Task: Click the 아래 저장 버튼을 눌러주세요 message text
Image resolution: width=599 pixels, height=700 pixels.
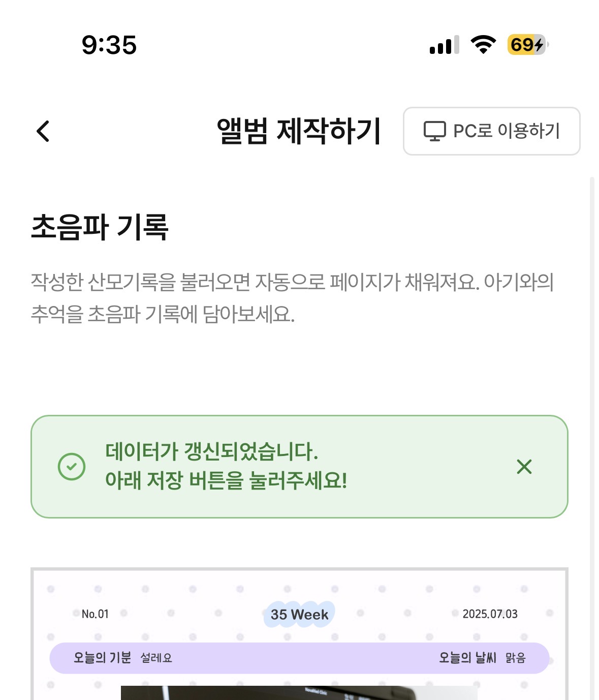Action: tap(226, 480)
